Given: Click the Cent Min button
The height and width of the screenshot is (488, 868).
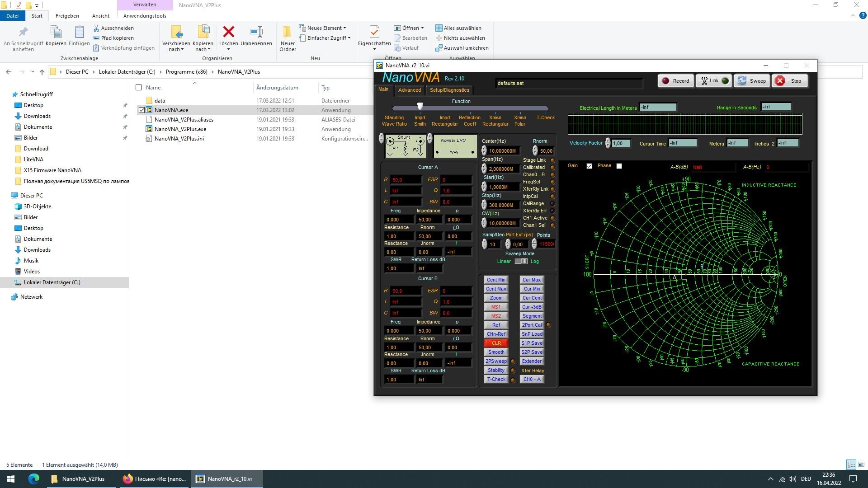Looking at the screenshot, I should [x=496, y=280].
